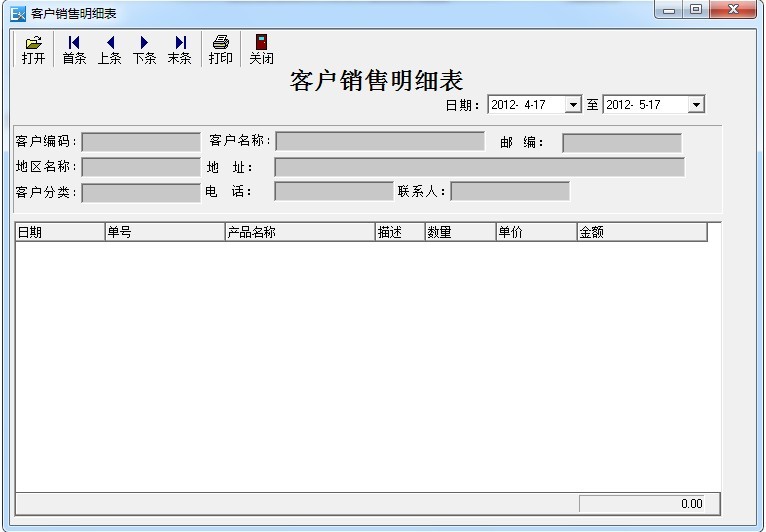Click the 金额 column header
The height and width of the screenshot is (532, 766).
pos(642,232)
